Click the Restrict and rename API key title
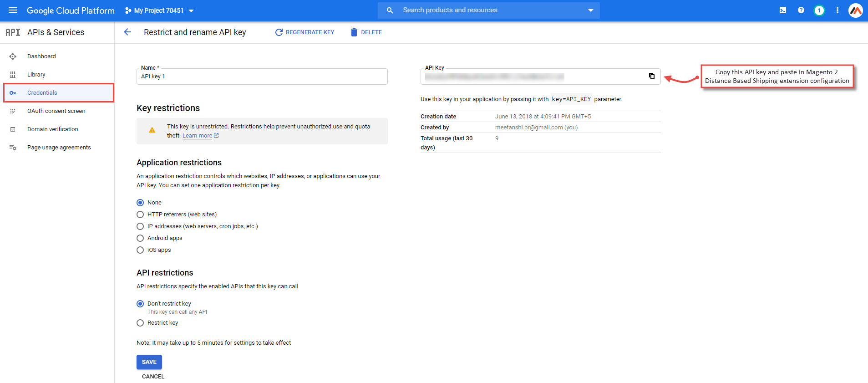 195,32
